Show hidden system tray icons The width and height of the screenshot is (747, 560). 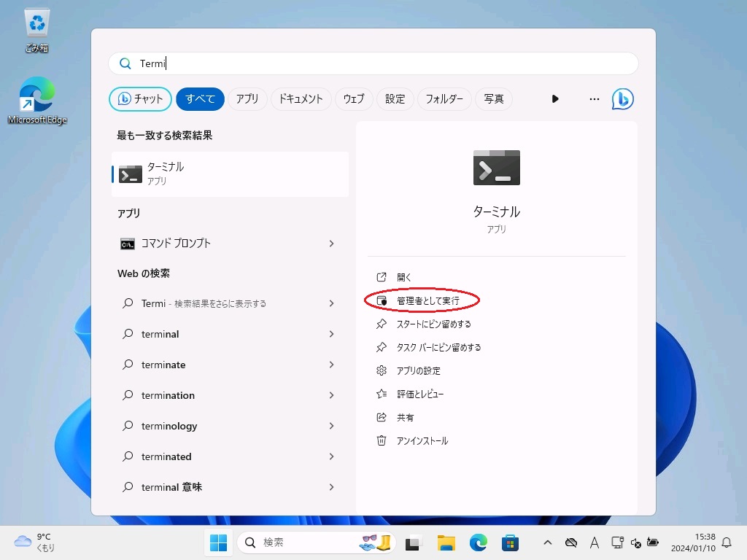coord(548,542)
